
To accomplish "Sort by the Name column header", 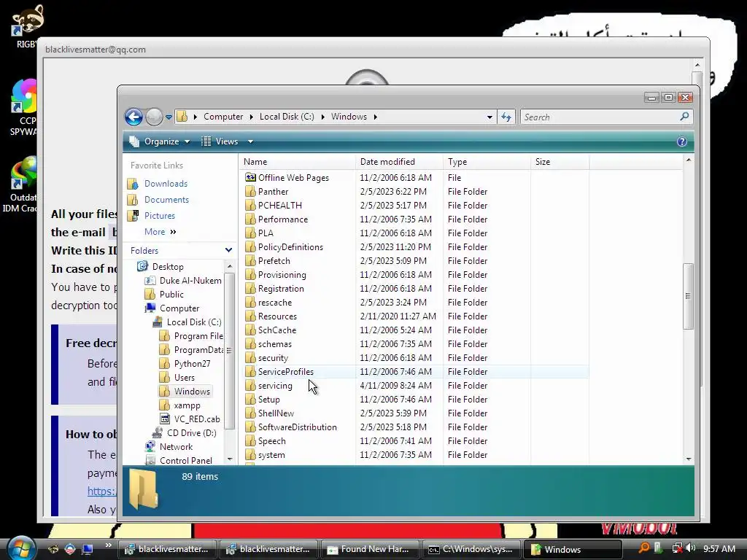I will point(298,162).
